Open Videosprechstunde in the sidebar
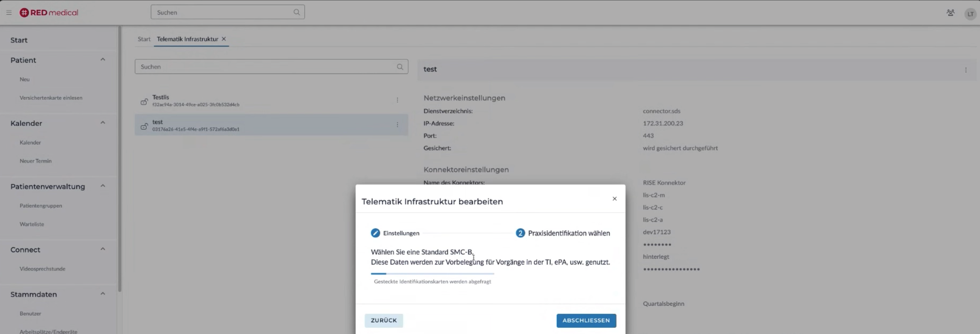The width and height of the screenshot is (980, 334). (x=42, y=269)
